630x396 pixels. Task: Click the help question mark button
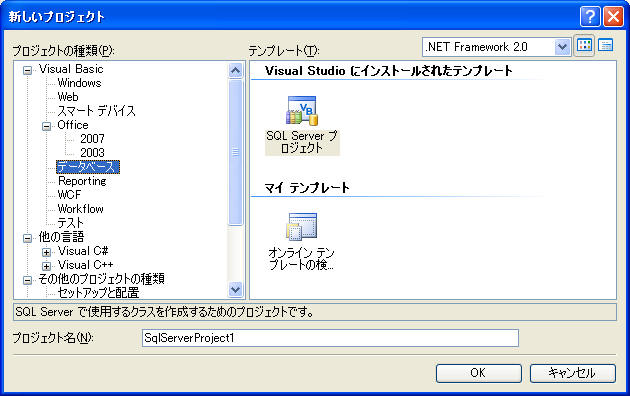590,17
